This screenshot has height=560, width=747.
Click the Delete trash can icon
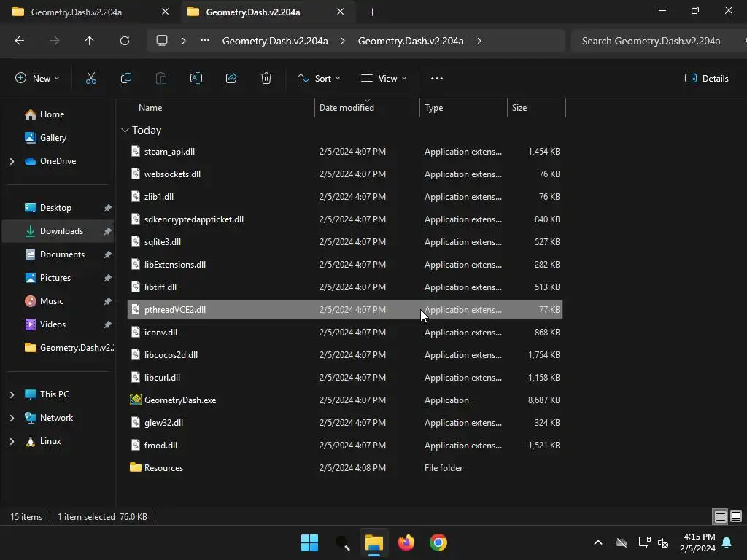pyautogui.click(x=266, y=79)
